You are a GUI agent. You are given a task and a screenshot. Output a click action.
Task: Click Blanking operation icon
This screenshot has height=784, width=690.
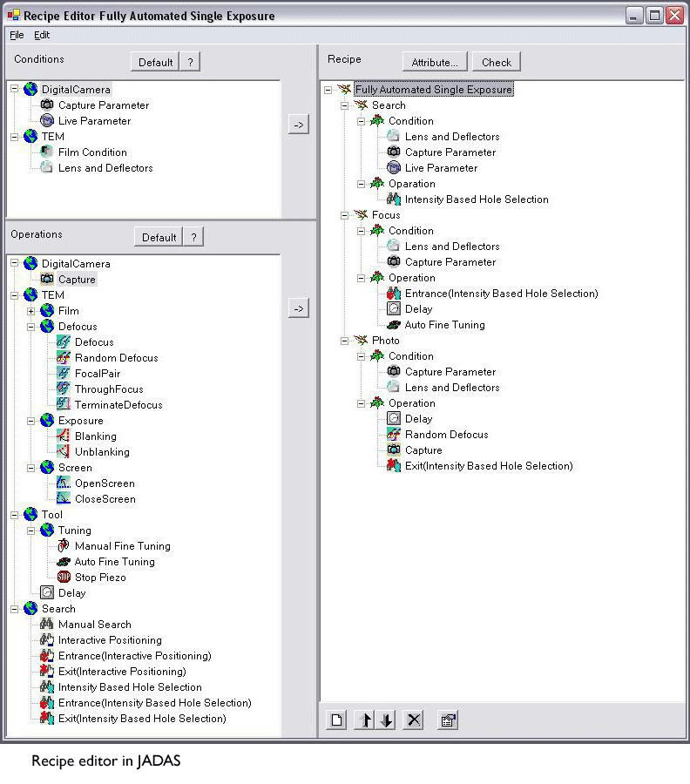pos(64,436)
